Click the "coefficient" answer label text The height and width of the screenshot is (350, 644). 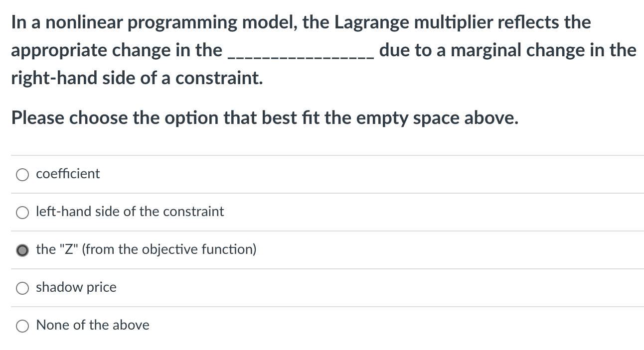tap(68, 174)
